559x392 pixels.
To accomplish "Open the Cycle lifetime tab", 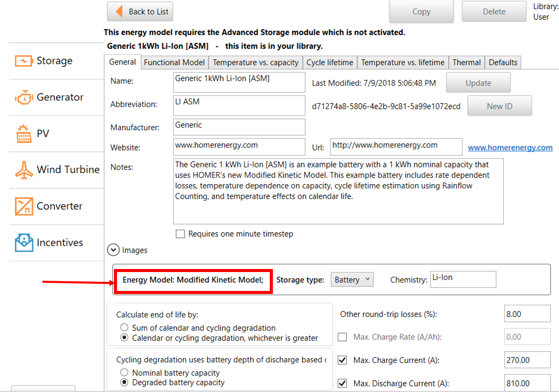I will pyautogui.click(x=330, y=63).
